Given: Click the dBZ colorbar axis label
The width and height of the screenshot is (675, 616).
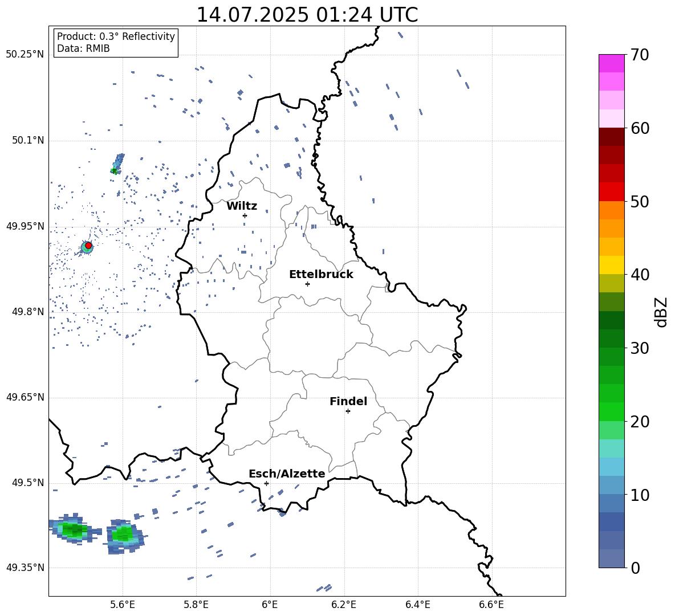Looking at the screenshot, I should tap(661, 312).
